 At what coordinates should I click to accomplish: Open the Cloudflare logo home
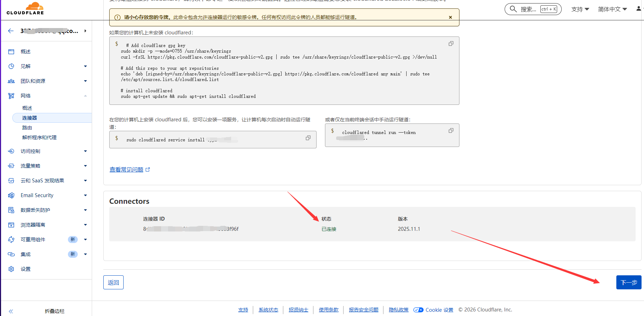[x=25, y=8]
